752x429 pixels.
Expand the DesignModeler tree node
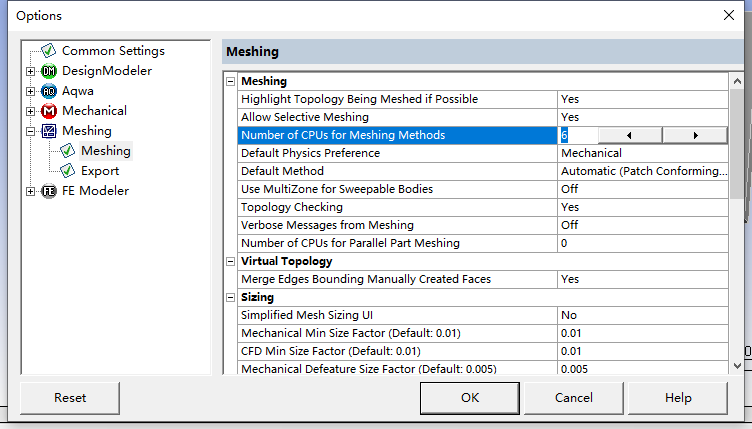[x=30, y=71]
